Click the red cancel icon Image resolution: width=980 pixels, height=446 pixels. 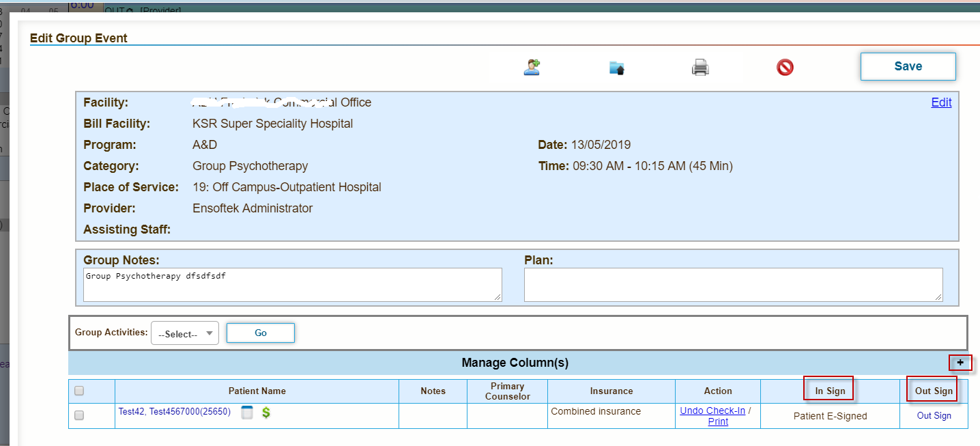pos(785,67)
